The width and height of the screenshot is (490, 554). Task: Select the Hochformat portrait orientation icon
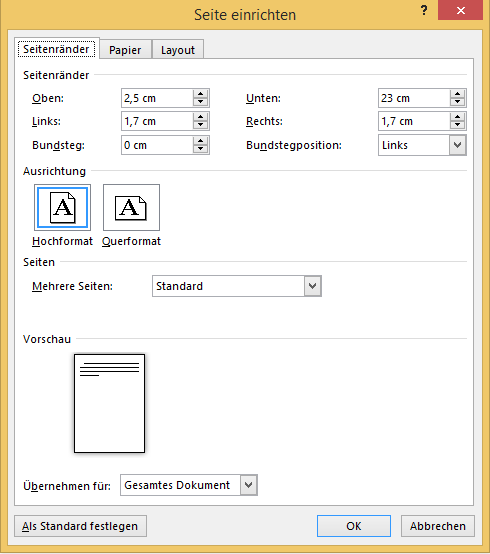[x=62, y=207]
